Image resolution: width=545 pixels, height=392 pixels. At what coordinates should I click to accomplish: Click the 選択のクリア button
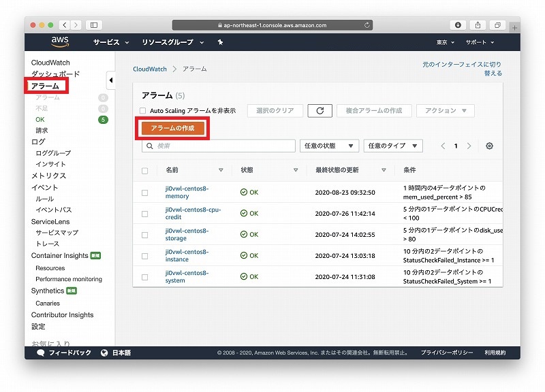coord(275,111)
